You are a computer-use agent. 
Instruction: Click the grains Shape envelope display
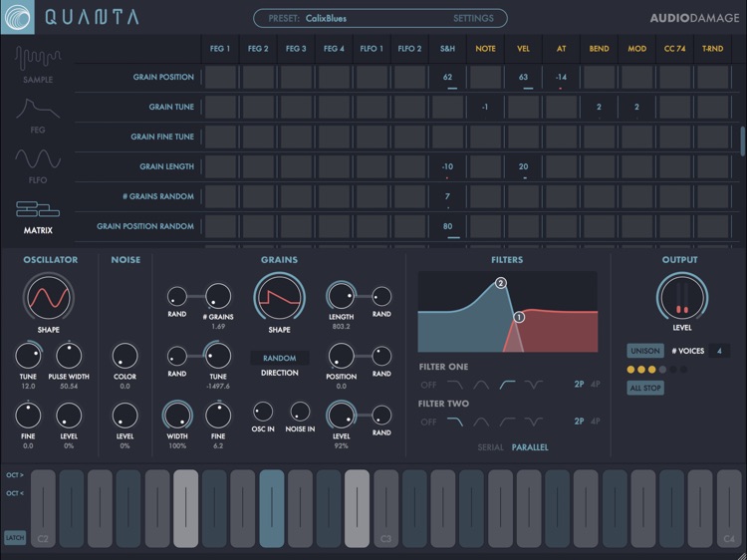pos(279,298)
